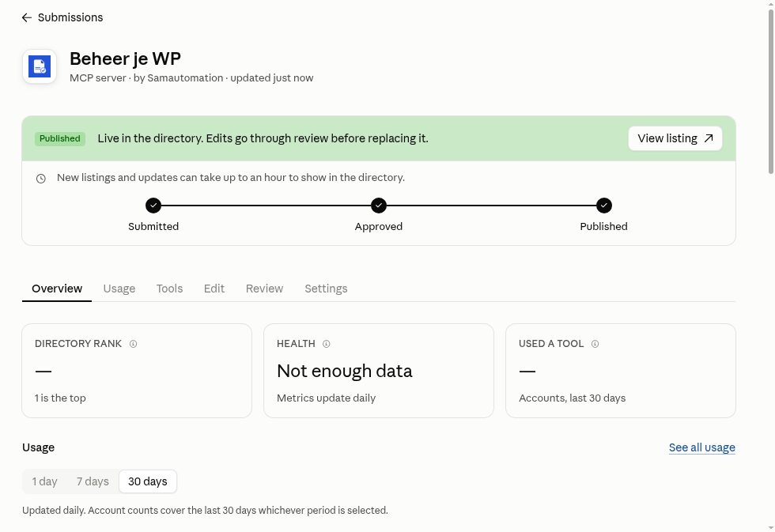Image resolution: width=775 pixels, height=532 pixels.
Task: Click the Beheer je WP app logo
Action: click(40, 66)
